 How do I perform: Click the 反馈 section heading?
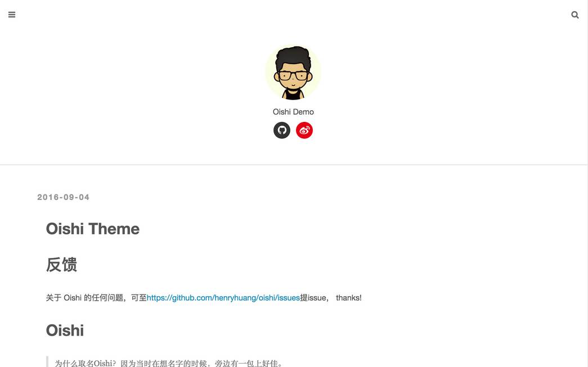(x=61, y=265)
